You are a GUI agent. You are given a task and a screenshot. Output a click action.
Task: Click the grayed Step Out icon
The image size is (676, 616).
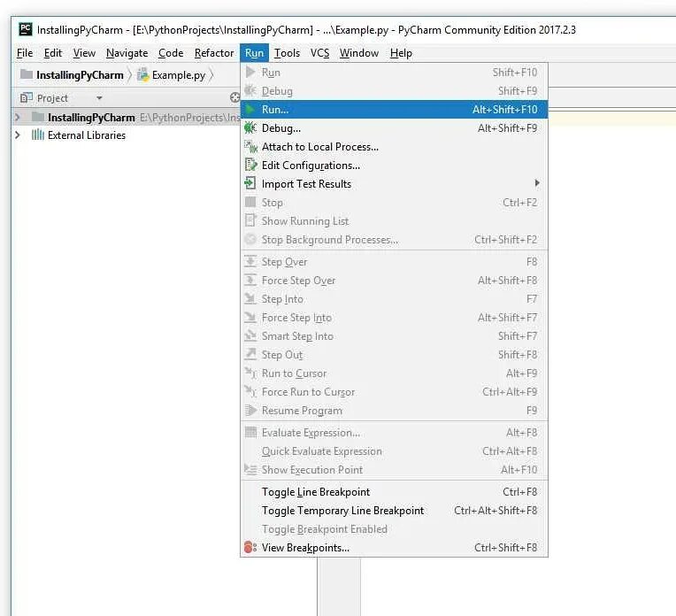pos(250,355)
